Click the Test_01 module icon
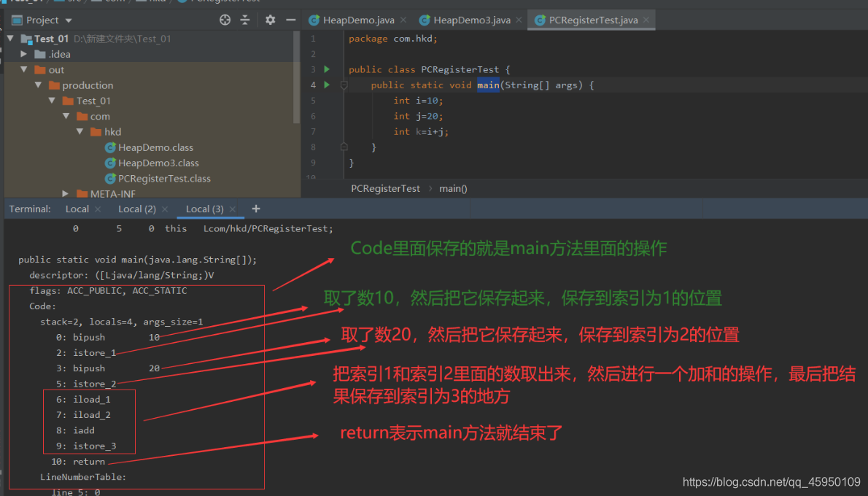Screen dimensions: 868x496 click(x=26, y=39)
